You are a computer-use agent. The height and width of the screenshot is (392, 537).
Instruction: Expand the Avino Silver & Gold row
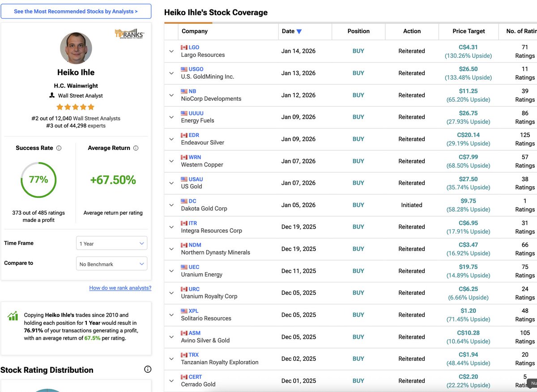171,337
